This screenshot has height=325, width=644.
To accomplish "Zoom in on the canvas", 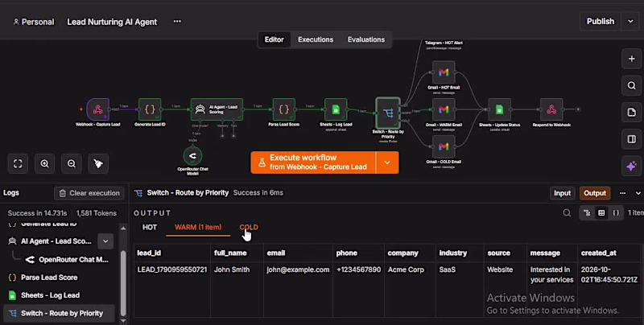I will [45, 164].
